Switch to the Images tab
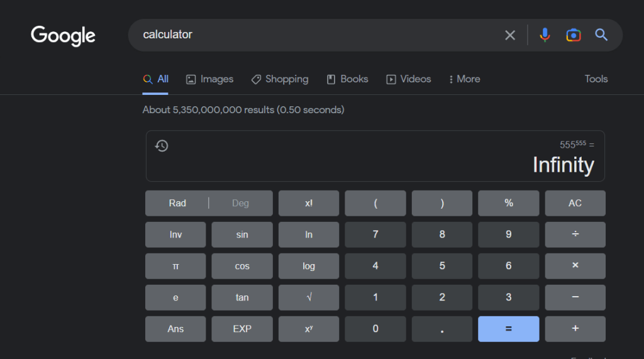Screen dimensions: 644x359 pyautogui.click(x=209, y=79)
